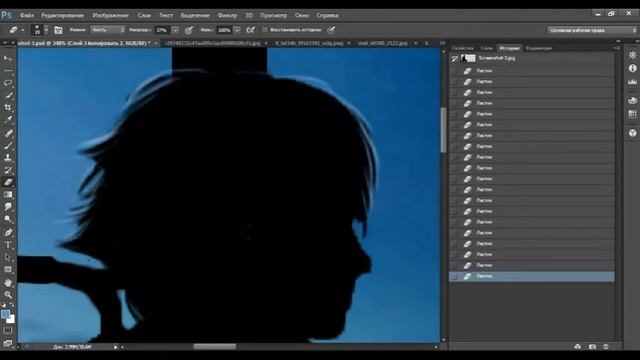640x360 pixels.
Task: Select the Brush tool
Action: (x=8, y=145)
